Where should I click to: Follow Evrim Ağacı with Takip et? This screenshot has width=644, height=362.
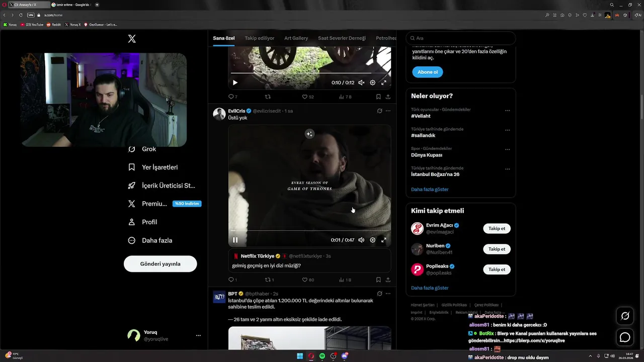pos(497,228)
